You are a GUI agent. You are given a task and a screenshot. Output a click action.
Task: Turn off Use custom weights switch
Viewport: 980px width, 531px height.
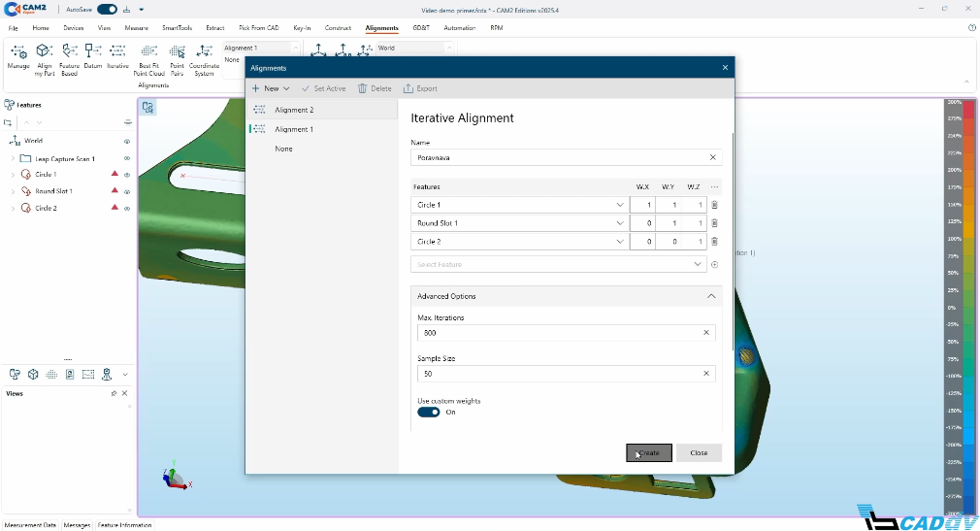coord(429,413)
